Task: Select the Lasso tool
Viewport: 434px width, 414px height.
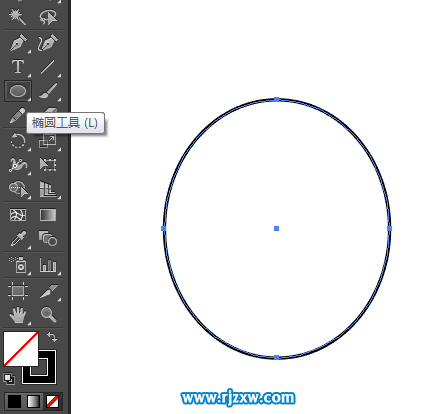Action: [48, 17]
